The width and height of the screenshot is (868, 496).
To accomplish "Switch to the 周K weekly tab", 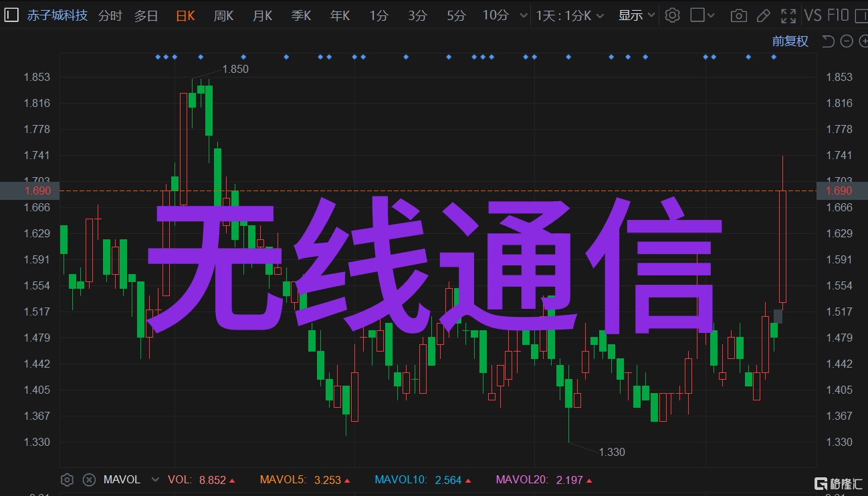I will tap(223, 15).
